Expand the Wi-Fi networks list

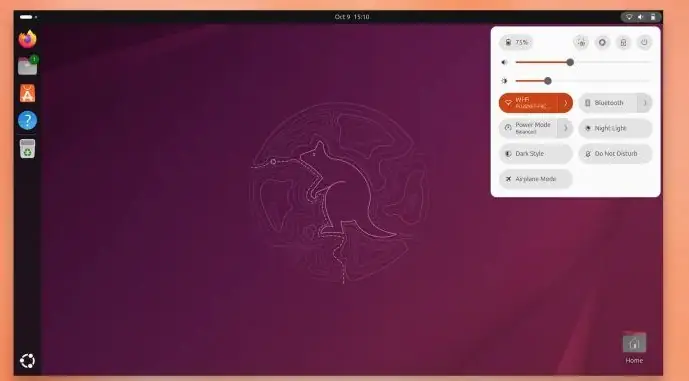pyautogui.click(x=566, y=103)
